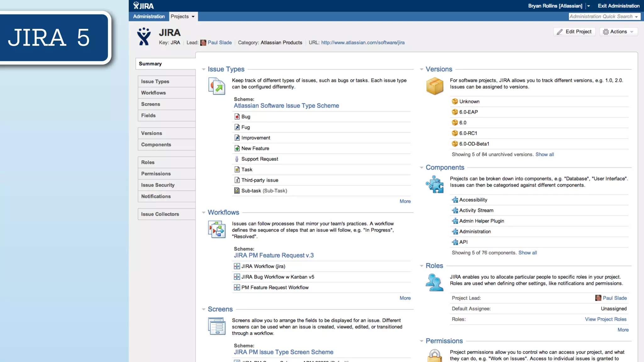Click the Fug issue type icon

(237, 127)
